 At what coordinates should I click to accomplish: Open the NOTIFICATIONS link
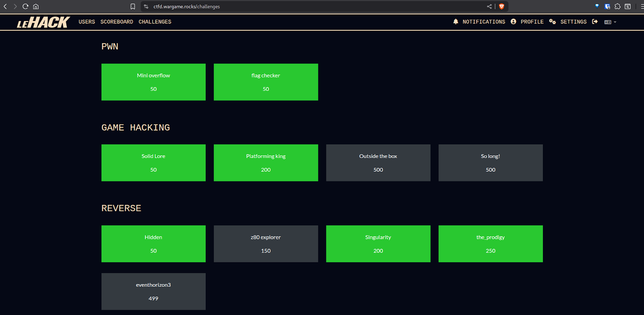484,22
